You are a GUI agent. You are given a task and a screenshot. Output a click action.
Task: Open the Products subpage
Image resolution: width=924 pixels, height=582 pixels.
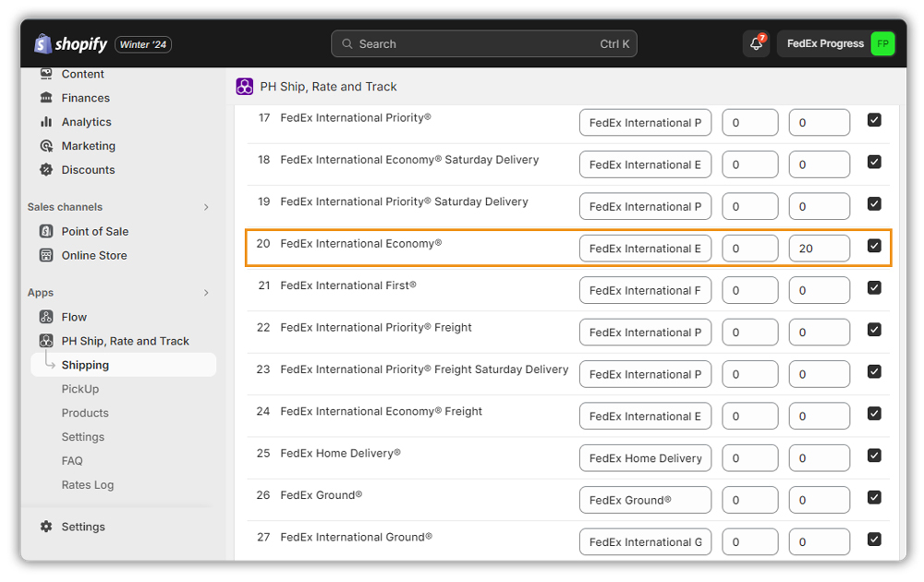85,413
